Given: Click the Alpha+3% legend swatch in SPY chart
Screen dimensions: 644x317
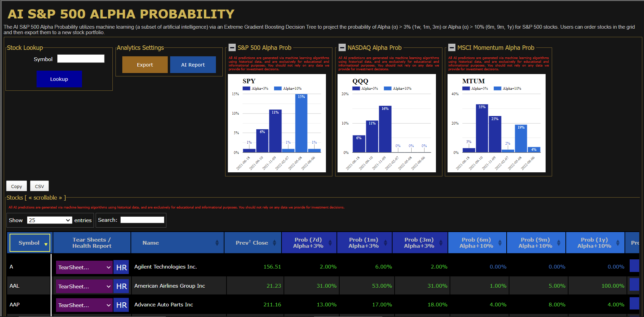Looking at the screenshot, I should pyautogui.click(x=246, y=88).
